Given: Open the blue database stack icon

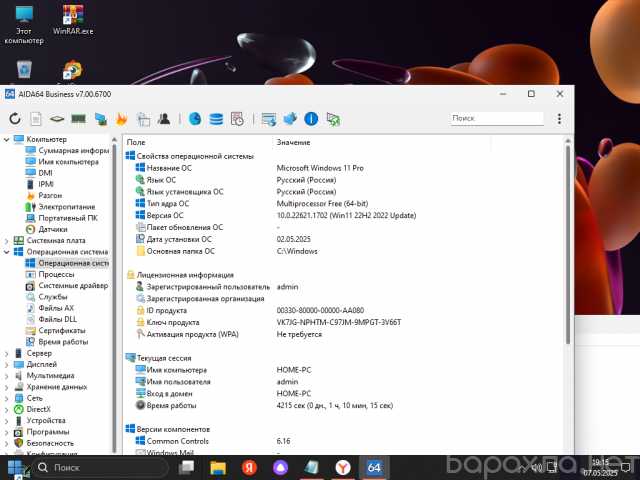Looking at the screenshot, I should tap(216, 119).
